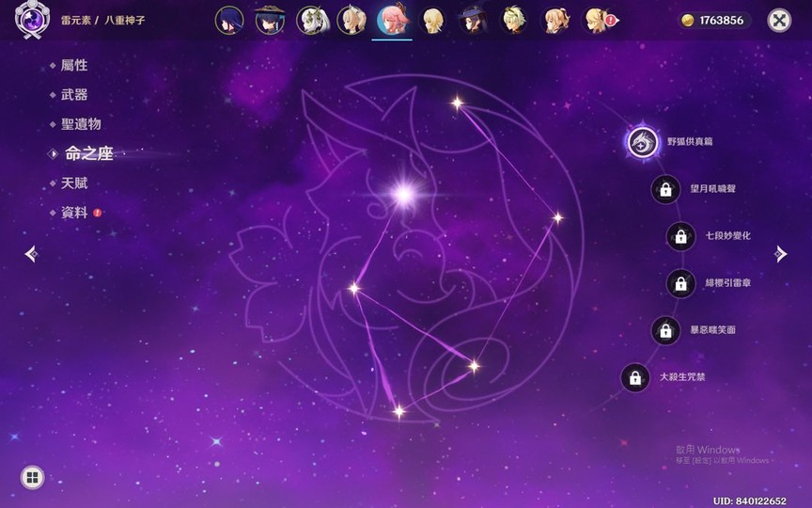Viewport: 812px width, 508px height.
Task: Open the 資料 profile menu
Action: pyautogui.click(x=74, y=213)
